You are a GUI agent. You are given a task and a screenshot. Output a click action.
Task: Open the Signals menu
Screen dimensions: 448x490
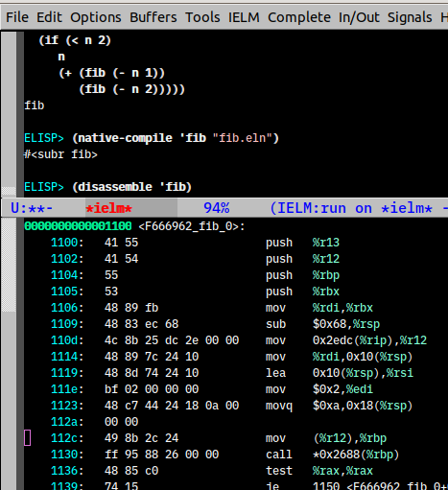410,17
